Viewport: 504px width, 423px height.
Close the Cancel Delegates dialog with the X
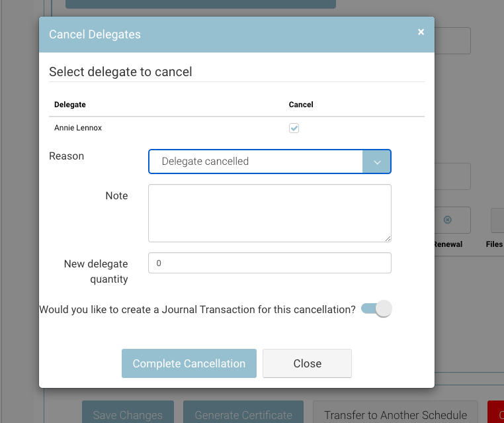coord(421,32)
